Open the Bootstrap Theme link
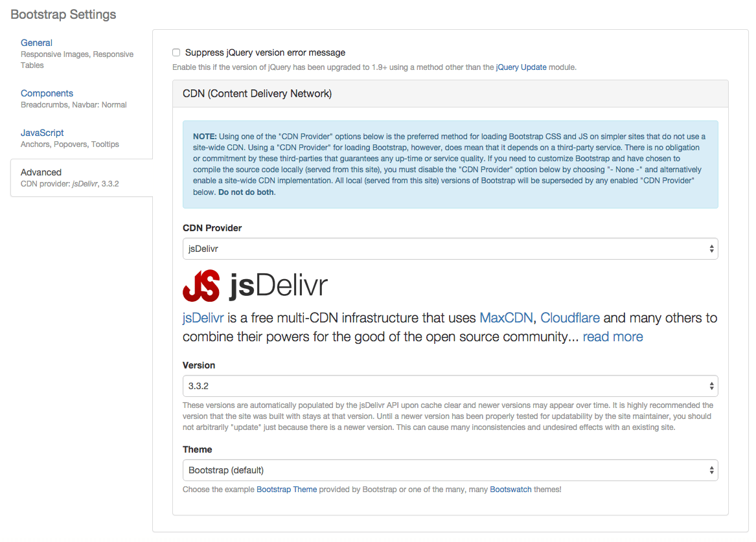This screenshot has height=542, width=756. [287, 490]
